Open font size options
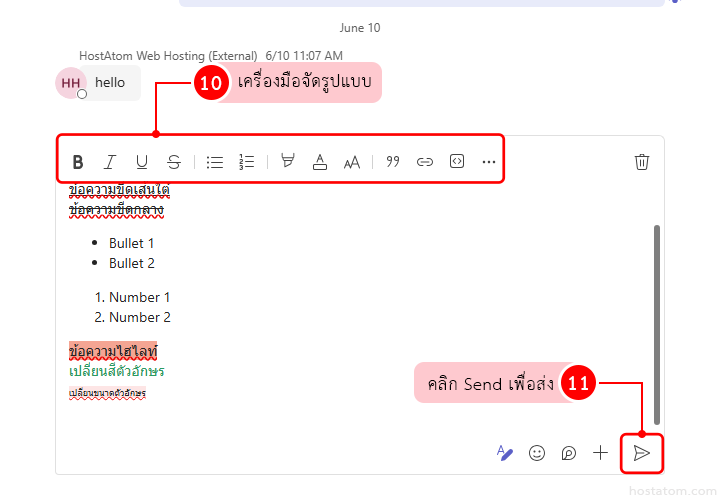This screenshot has height=498, width=720. [x=352, y=162]
